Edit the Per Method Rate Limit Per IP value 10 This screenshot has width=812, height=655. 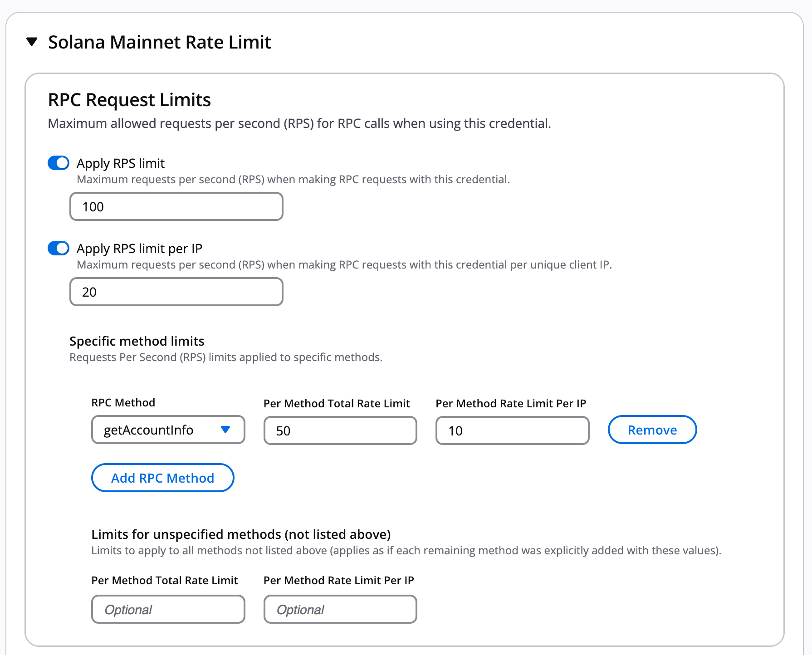pos(512,430)
